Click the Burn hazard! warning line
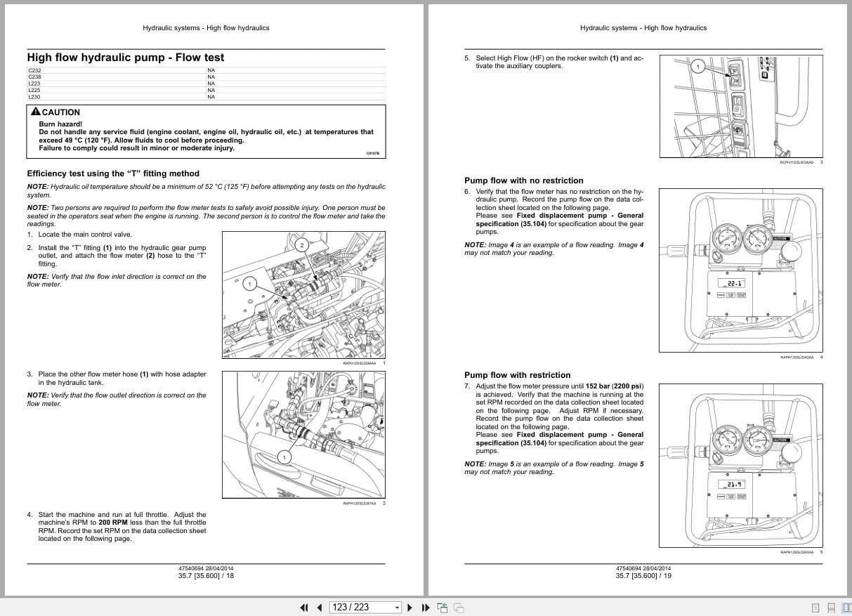The width and height of the screenshot is (852, 616). (x=60, y=124)
